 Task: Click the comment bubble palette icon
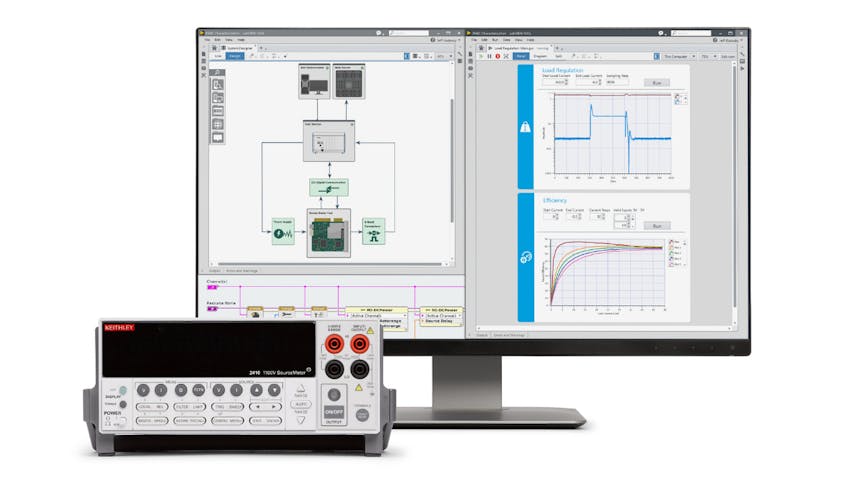(217, 137)
